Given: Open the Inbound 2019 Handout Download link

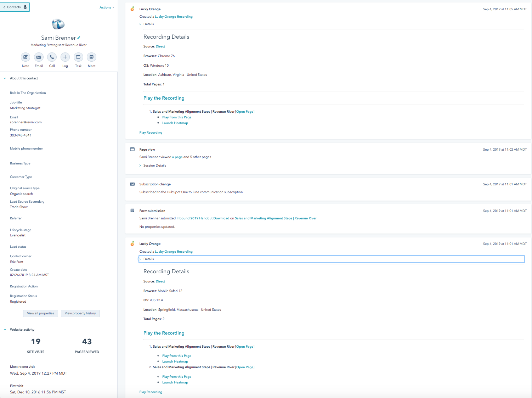Looking at the screenshot, I should click(203, 218).
